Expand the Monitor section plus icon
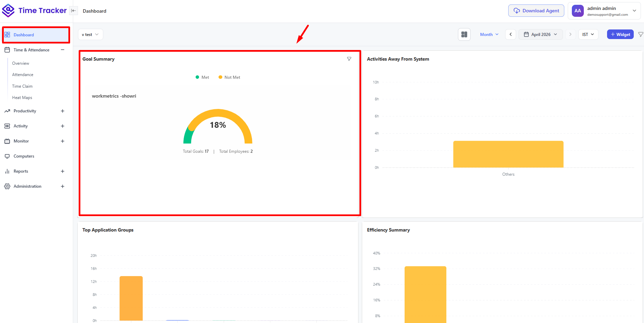 coord(63,141)
